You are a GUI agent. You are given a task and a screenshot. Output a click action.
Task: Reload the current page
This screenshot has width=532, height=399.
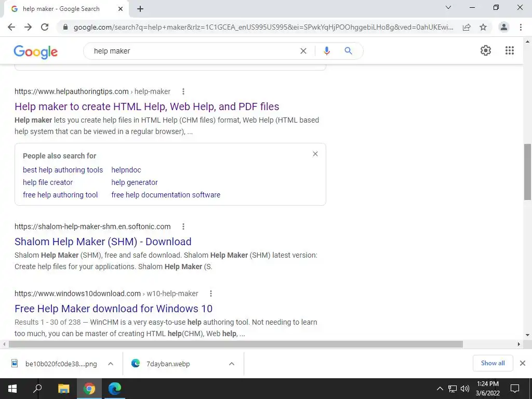point(45,27)
